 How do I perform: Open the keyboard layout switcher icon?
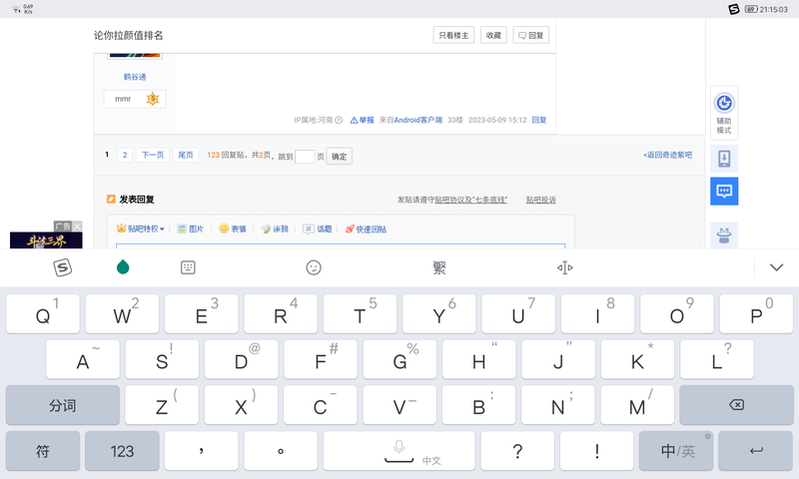187,267
